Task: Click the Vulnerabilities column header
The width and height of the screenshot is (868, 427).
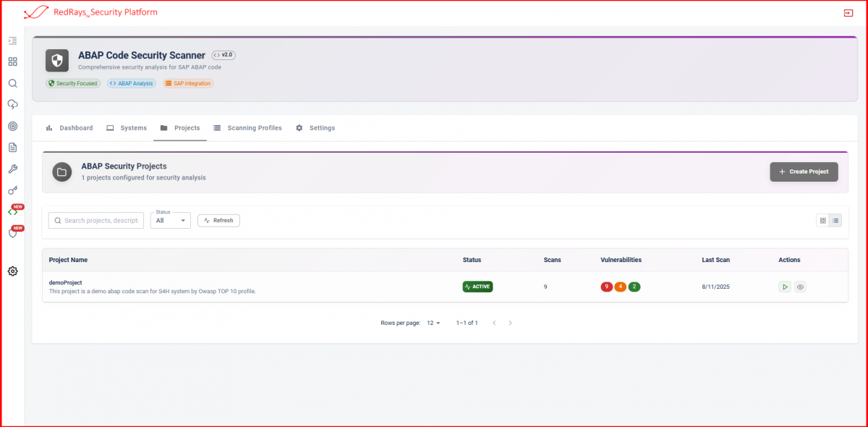Action: [x=621, y=260]
